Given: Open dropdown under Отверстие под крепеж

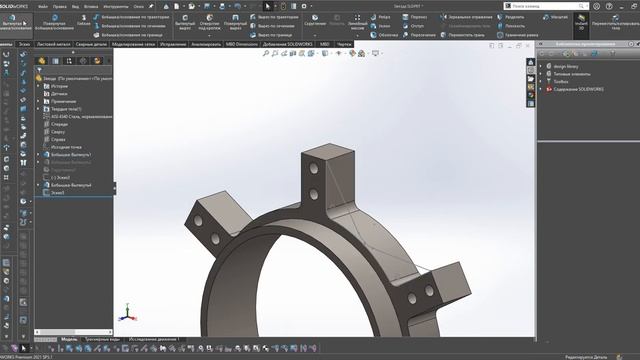Looking at the screenshot, I should [209, 36].
